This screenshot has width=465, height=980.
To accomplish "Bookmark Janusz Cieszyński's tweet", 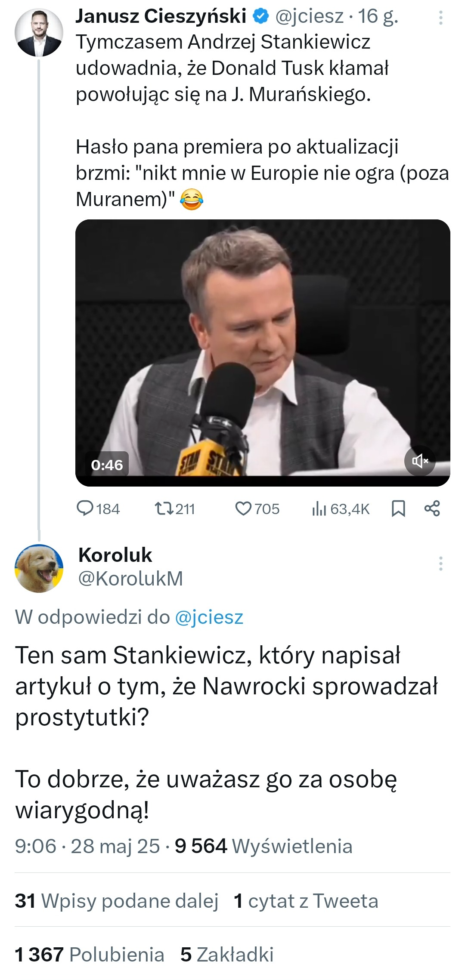I will coord(398,508).
